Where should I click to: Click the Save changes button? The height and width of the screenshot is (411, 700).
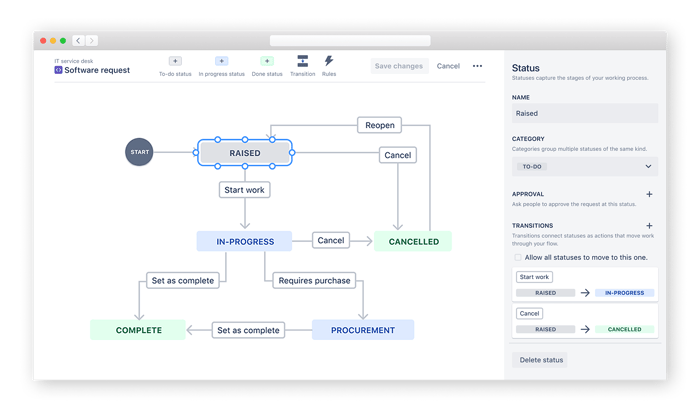(x=399, y=66)
